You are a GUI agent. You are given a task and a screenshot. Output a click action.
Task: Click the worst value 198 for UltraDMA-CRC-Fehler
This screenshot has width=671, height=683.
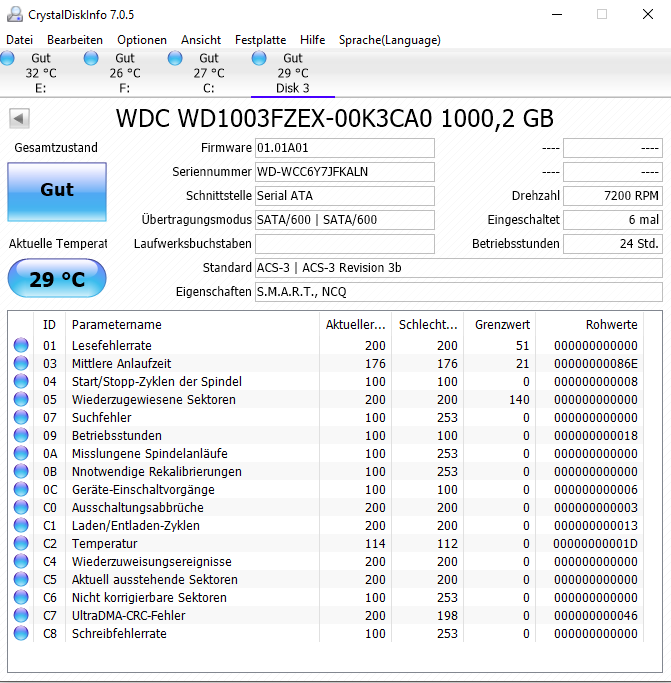pos(447,616)
